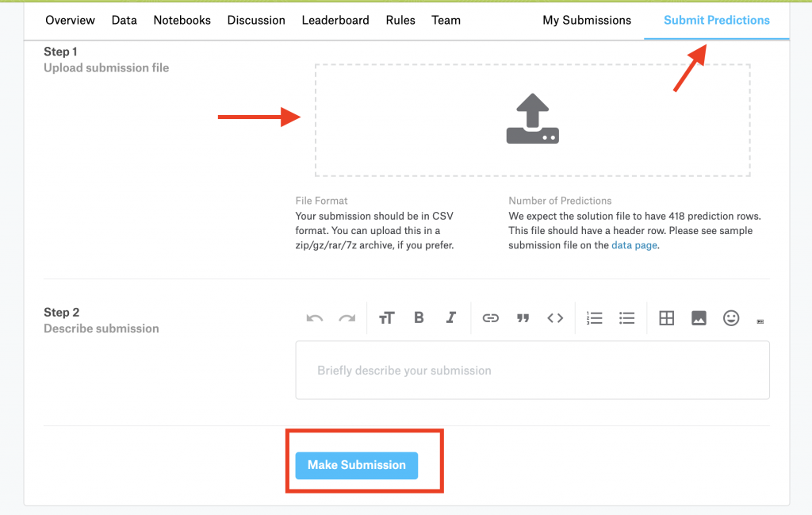Start a numbered list
The width and height of the screenshot is (812, 515).
click(595, 318)
